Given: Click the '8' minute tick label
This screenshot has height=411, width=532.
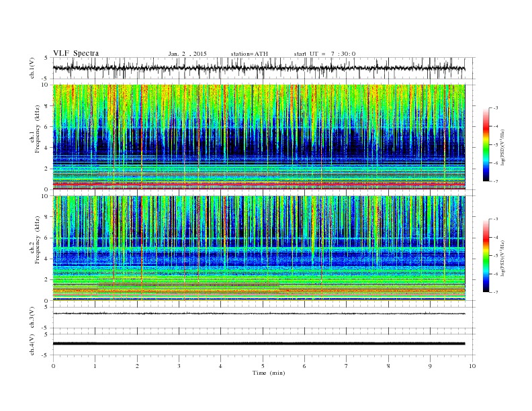Looking at the screenshot, I should [388, 366].
